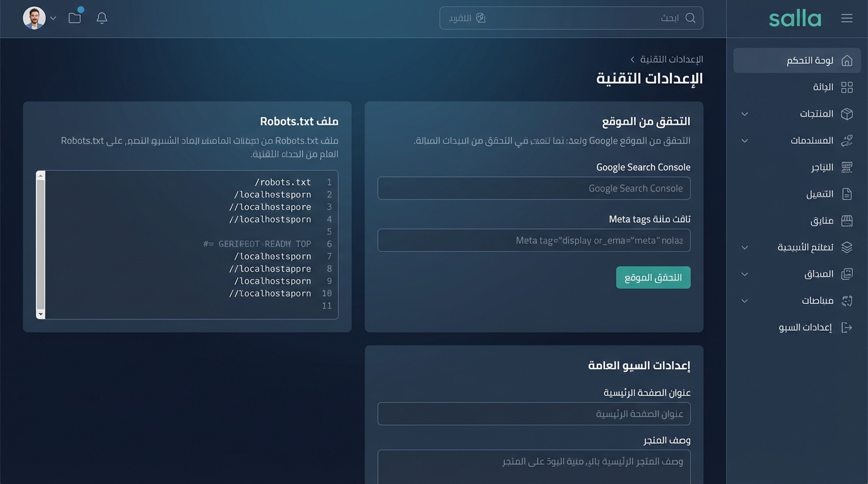Click the layers icon for تصاميم الأبنية

point(845,246)
